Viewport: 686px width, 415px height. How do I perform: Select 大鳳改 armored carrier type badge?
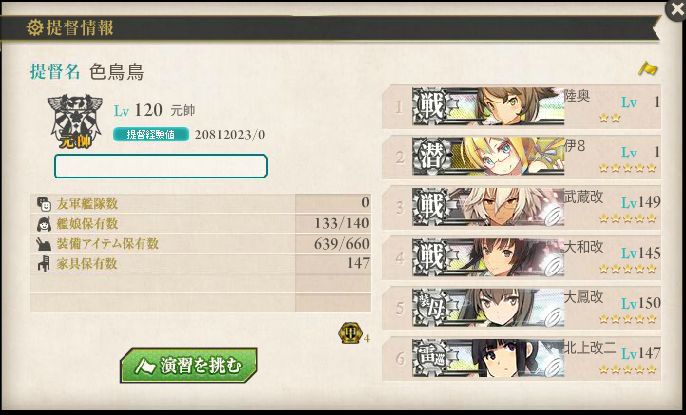pyautogui.click(x=430, y=307)
